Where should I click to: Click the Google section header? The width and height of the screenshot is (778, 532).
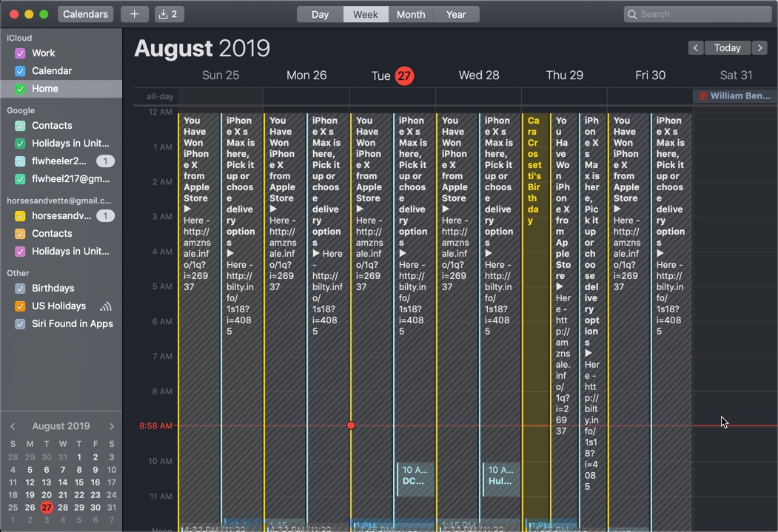tap(21, 110)
